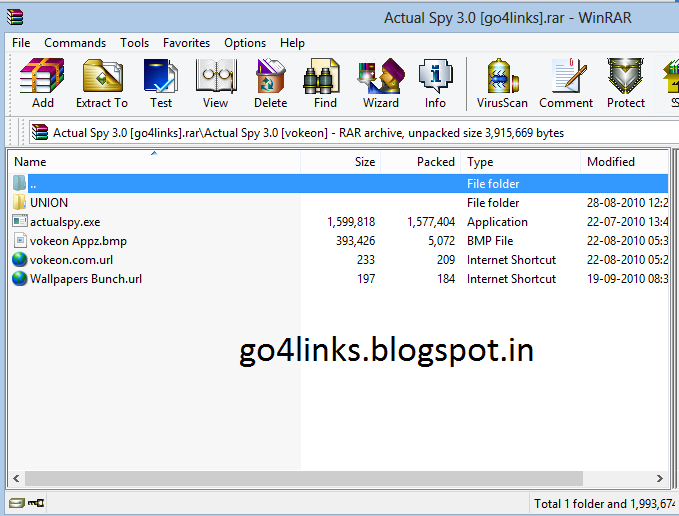Open the File menu
Viewport: 679px width, 516px height.
coord(21,43)
